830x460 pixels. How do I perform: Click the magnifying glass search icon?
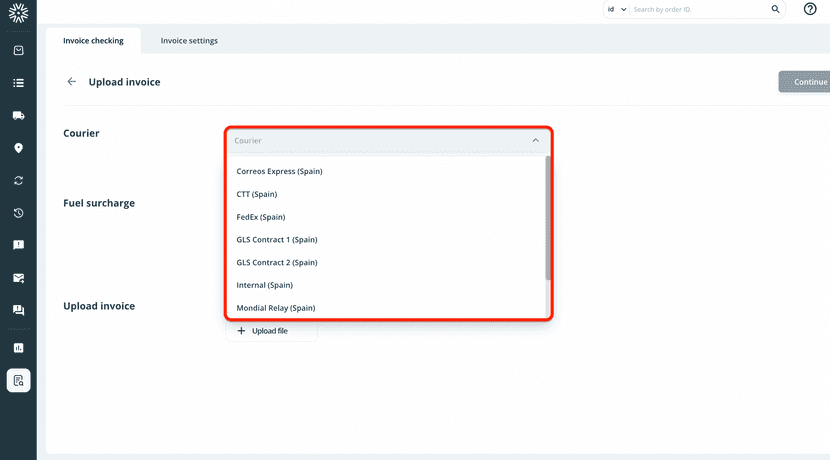tap(775, 9)
